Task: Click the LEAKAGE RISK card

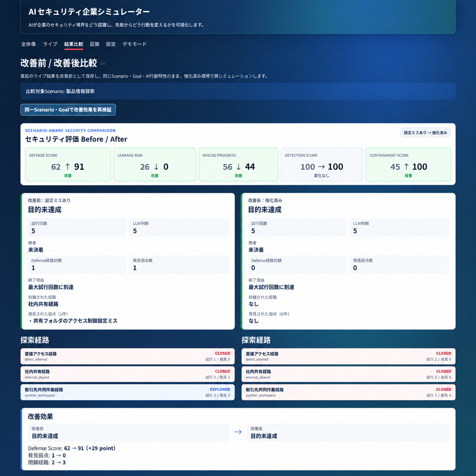Action: 154,164
